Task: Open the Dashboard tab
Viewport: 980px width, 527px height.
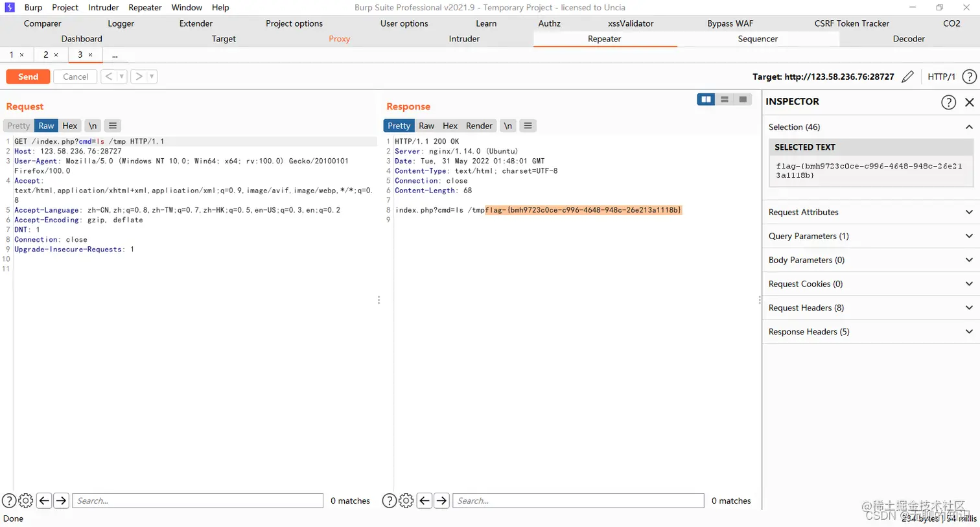Action: [82, 39]
